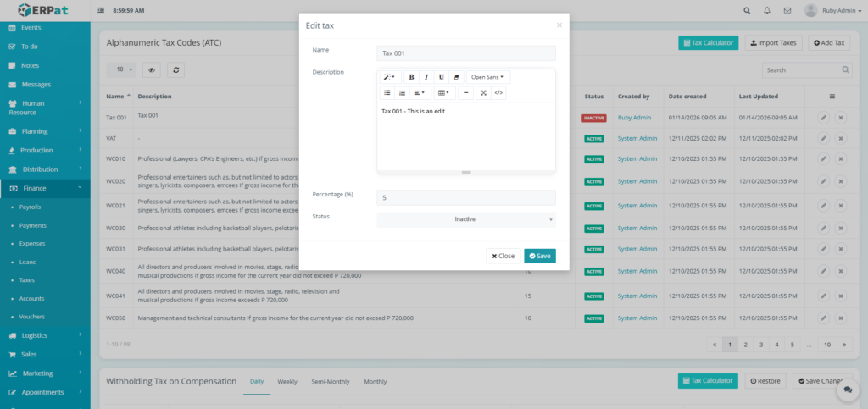Open the Open Sans font dropdown
Viewport: 868px width, 409px height.
[x=488, y=77]
